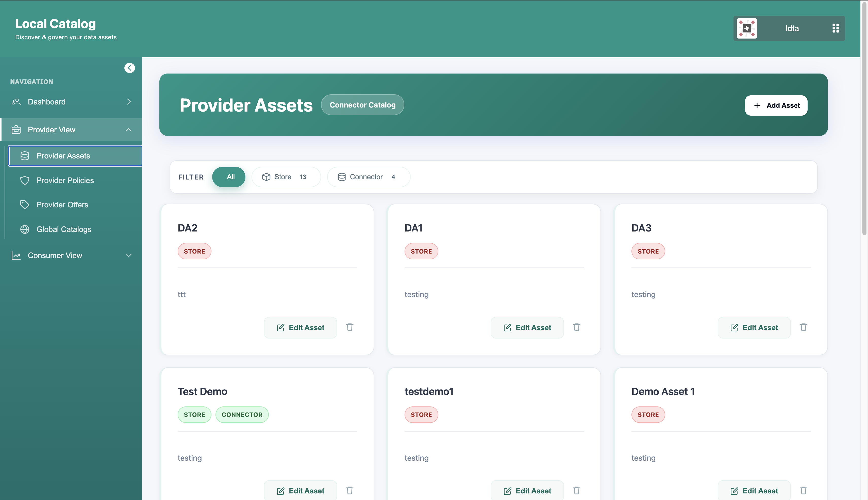Select Provider Assets in the navigation
The height and width of the screenshot is (500, 868).
[75, 156]
